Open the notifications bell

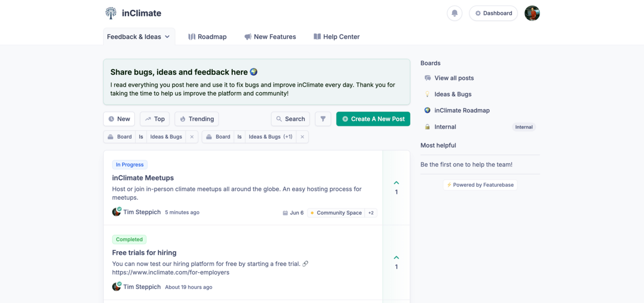point(455,13)
